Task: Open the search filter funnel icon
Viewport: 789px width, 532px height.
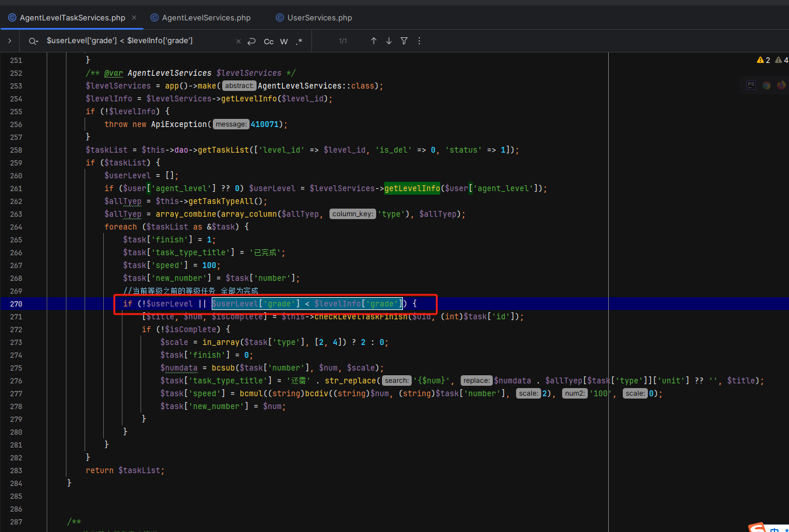Action: coord(404,41)
